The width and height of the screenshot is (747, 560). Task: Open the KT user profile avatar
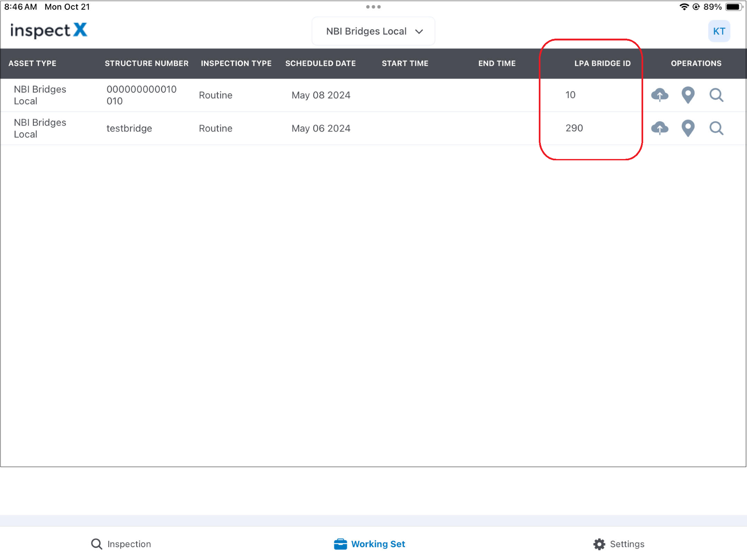[x=719, y=31]
